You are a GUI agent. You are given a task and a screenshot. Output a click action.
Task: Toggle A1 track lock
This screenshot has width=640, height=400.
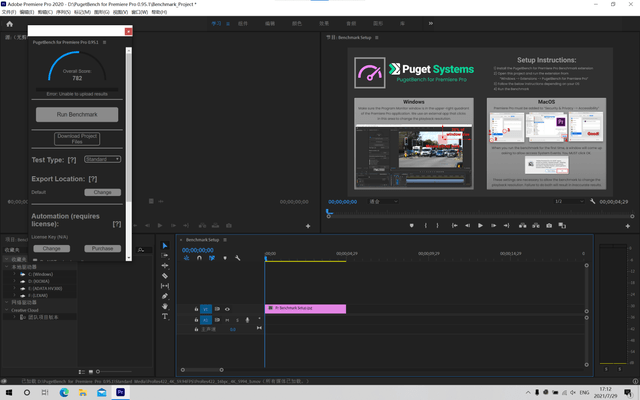coord(196,320)
